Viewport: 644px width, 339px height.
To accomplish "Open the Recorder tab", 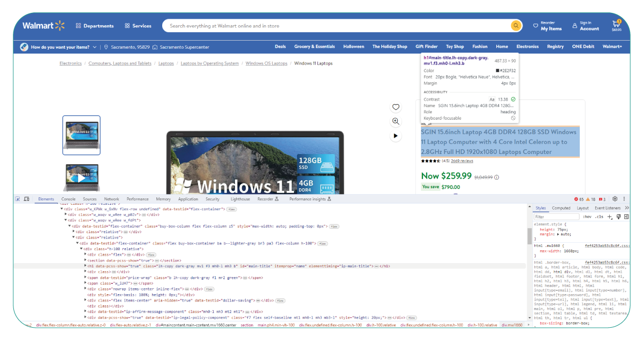I will click(268, 199).
